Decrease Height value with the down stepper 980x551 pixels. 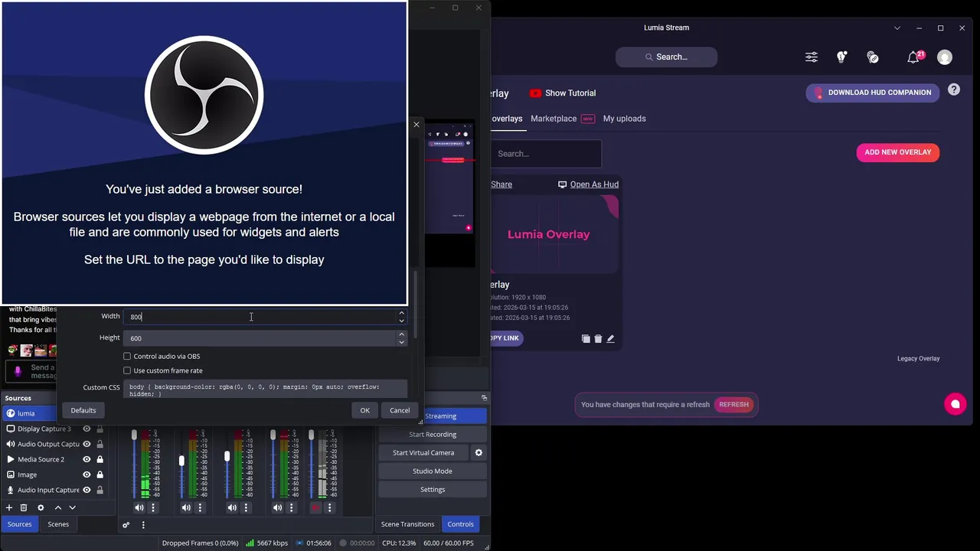401,342
